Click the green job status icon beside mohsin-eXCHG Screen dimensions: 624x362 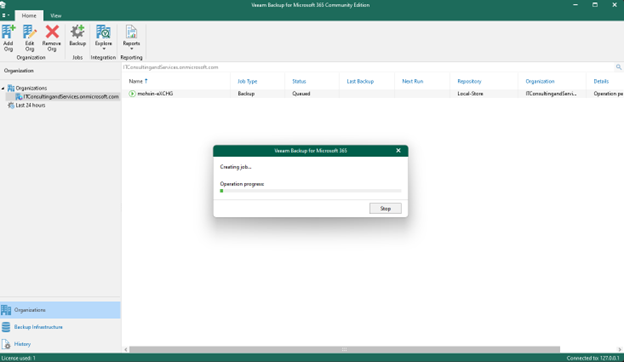coord(132,94)
